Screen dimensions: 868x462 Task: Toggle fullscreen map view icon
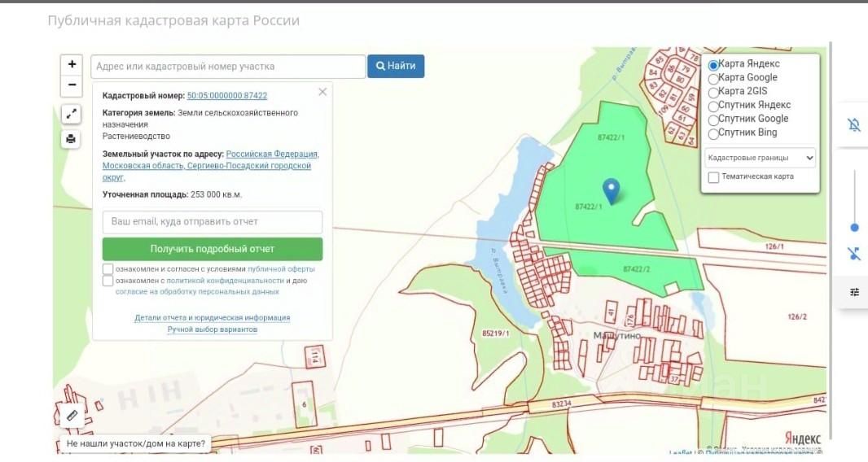click(71, 114)
